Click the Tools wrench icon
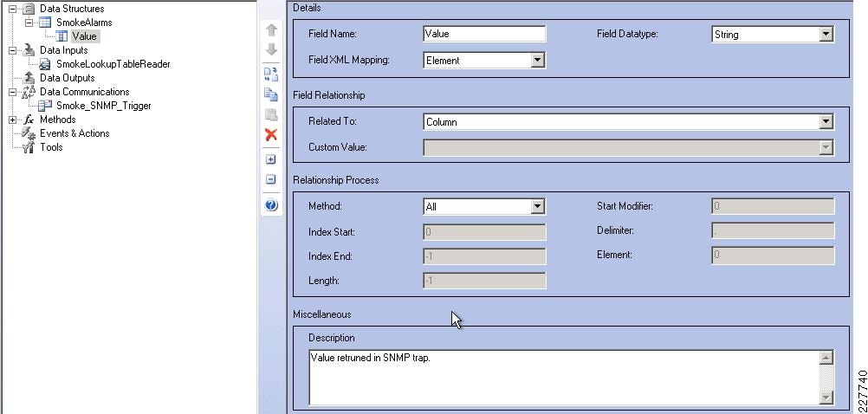This screenshot has height=414, width=868. click(x=29, y=147)
